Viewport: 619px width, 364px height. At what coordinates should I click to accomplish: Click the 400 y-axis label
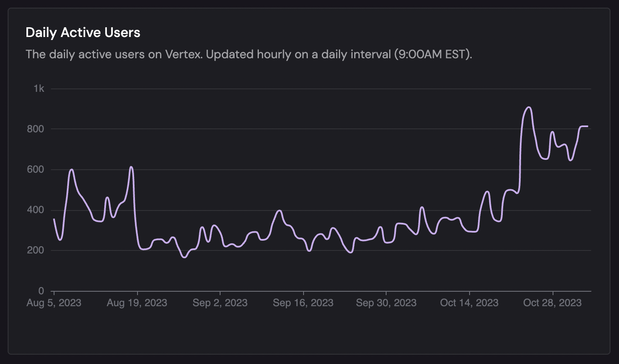tap(35, 210)
